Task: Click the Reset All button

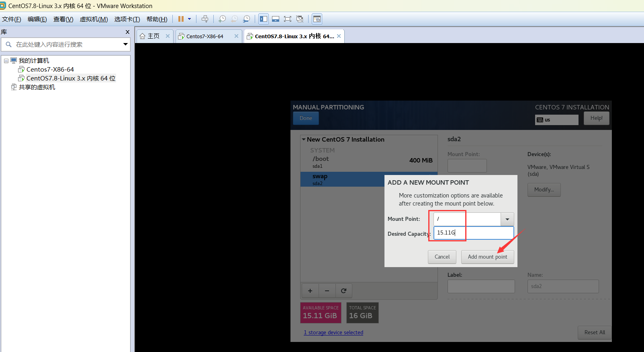Action: coord(595,333)
